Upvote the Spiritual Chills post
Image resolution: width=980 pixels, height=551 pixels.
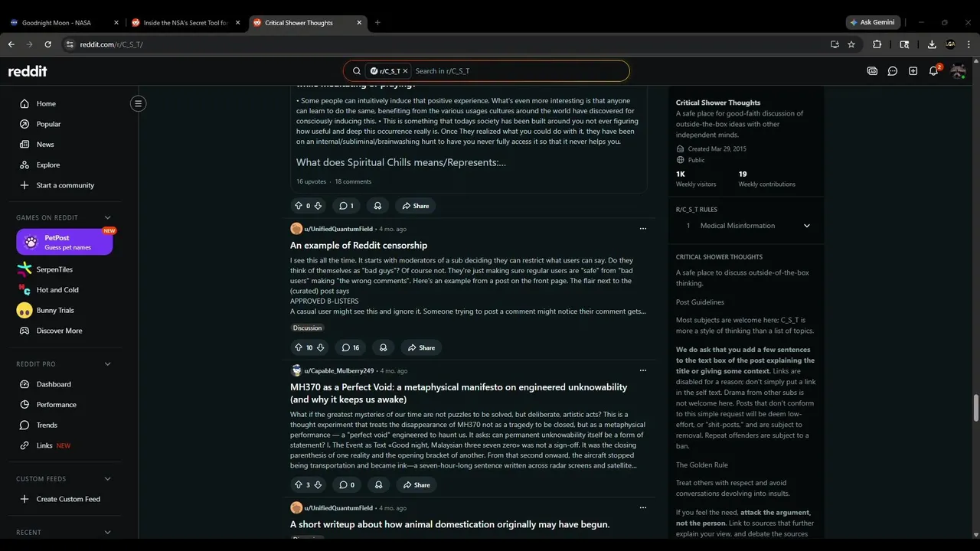coord(299,206)
